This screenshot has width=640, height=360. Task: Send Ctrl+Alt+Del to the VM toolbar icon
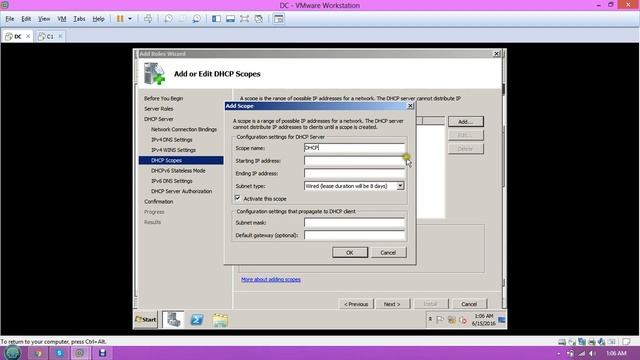148,19
